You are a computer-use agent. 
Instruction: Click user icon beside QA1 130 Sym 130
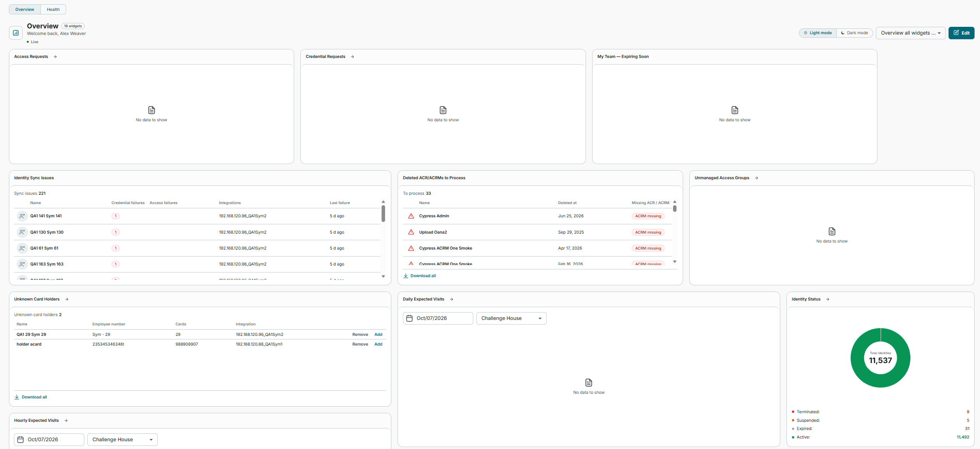pos(22,232)
